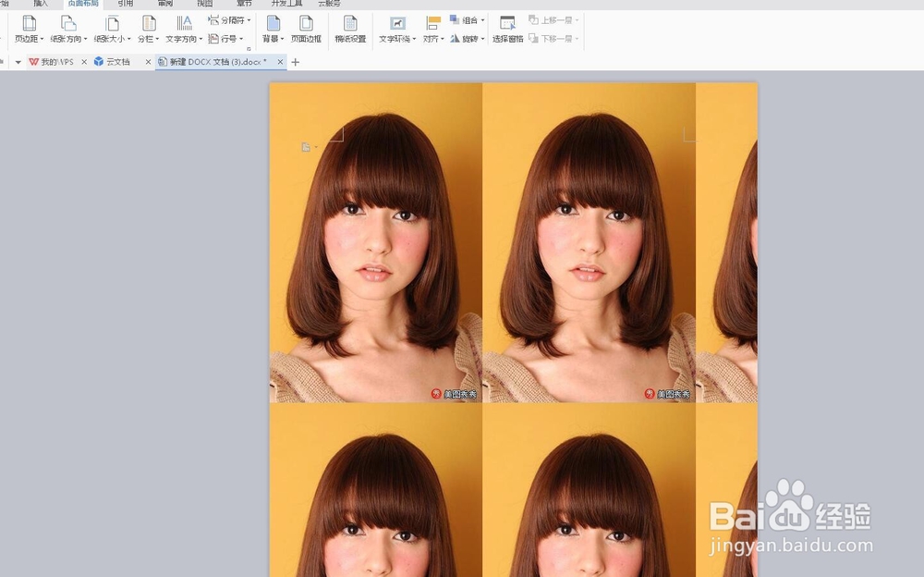924x577 pixels.
Task: Click the 行号 line numbers icon
Action: pos(213,38)
